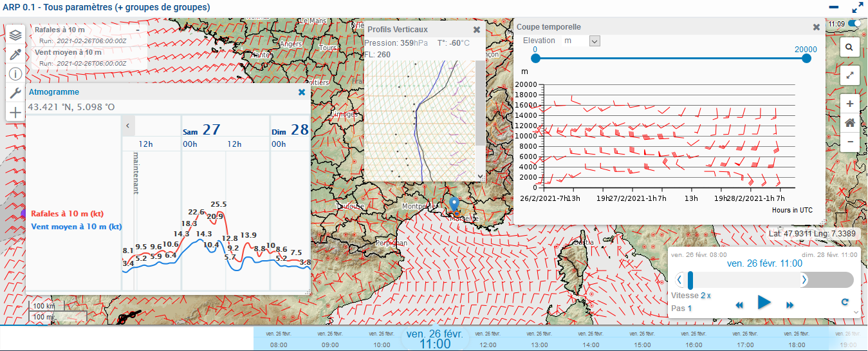
Task: Open the Elevation unit dropdown
Action: click(x=595, y=41)
